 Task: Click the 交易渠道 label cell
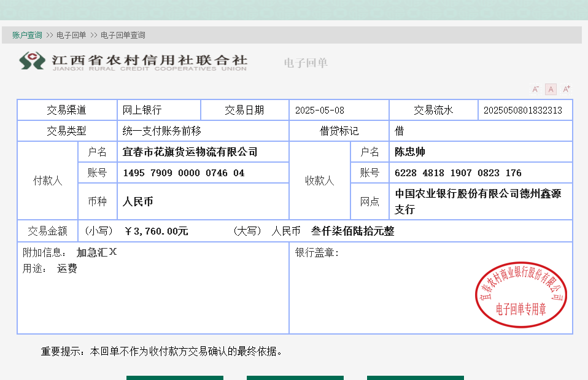tap(67, 111)
